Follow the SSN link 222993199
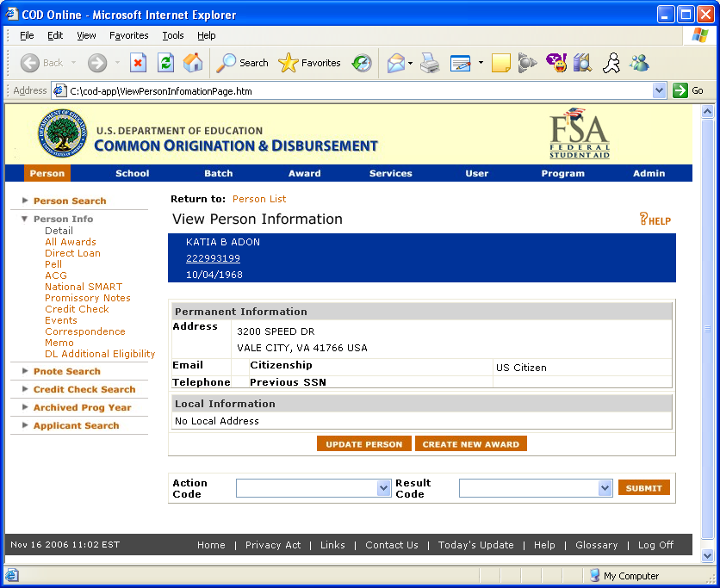The width and height of the screenshot is (720, 588). click(213, 258)
